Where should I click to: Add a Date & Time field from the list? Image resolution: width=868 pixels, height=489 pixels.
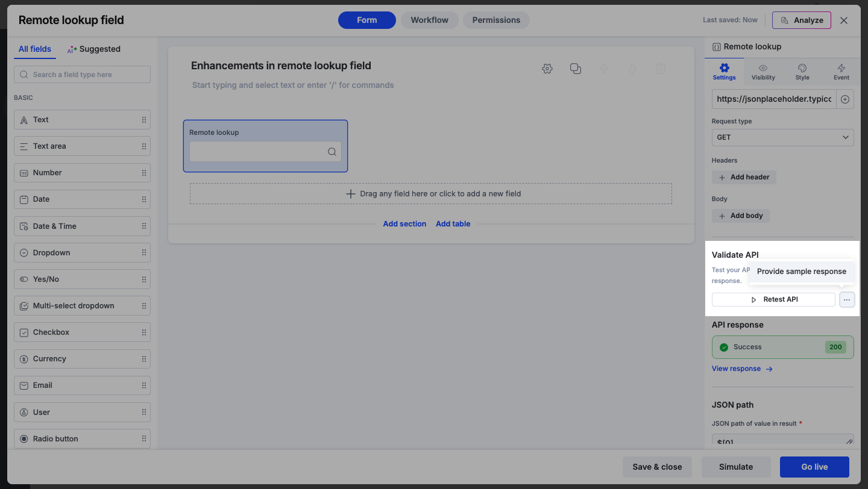[82, 226]
